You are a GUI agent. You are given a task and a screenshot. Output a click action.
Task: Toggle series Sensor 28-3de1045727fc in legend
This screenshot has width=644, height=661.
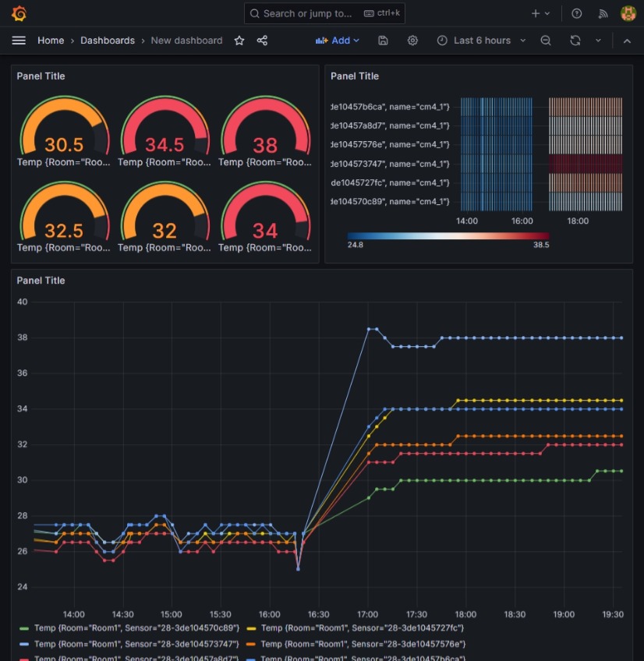[363, 627]
